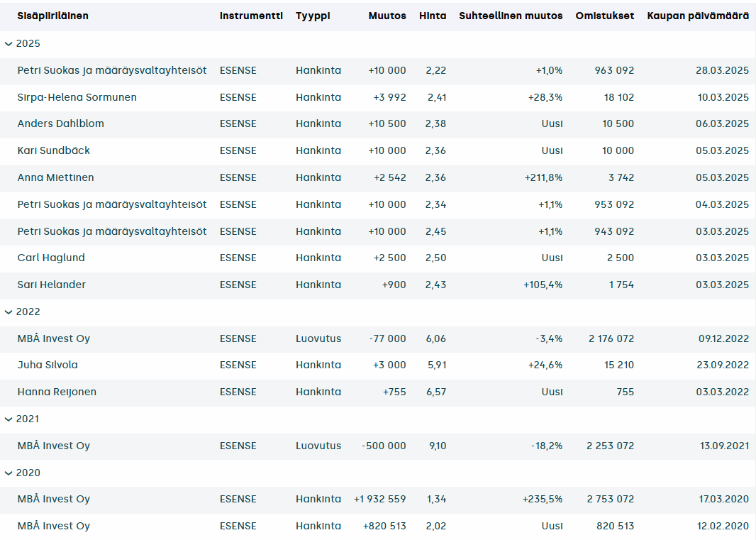Viewport: 756px width, 540px height.
Task: Sort by Instrumentti column header
Action: [x=251, y=16]
